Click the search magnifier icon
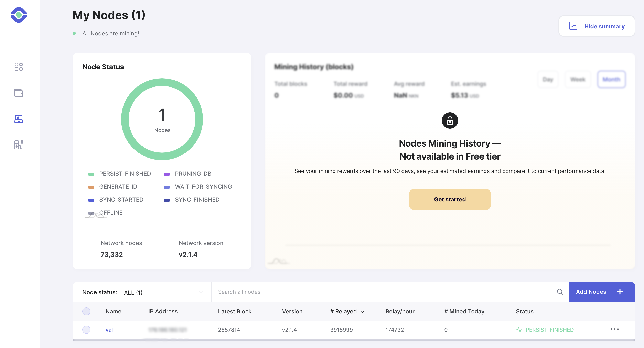Viewport: 644px width, 348px height. [560, 292]
